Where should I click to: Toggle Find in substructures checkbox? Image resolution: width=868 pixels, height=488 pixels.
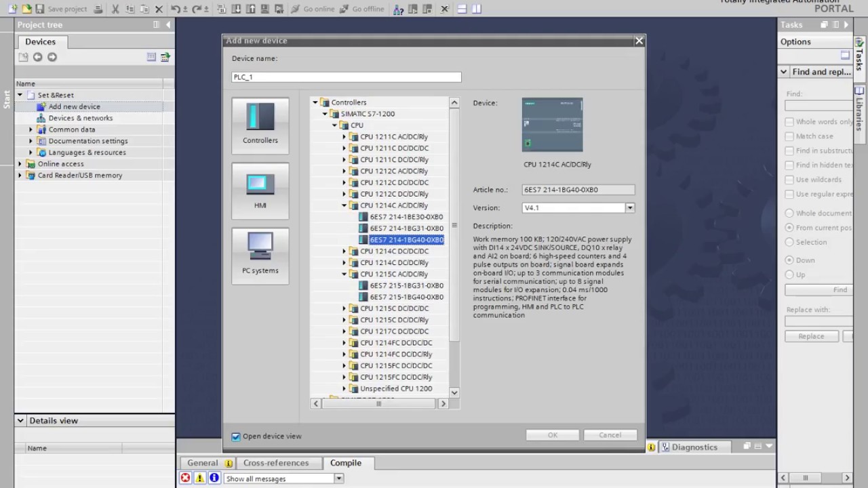coord(789,150)
